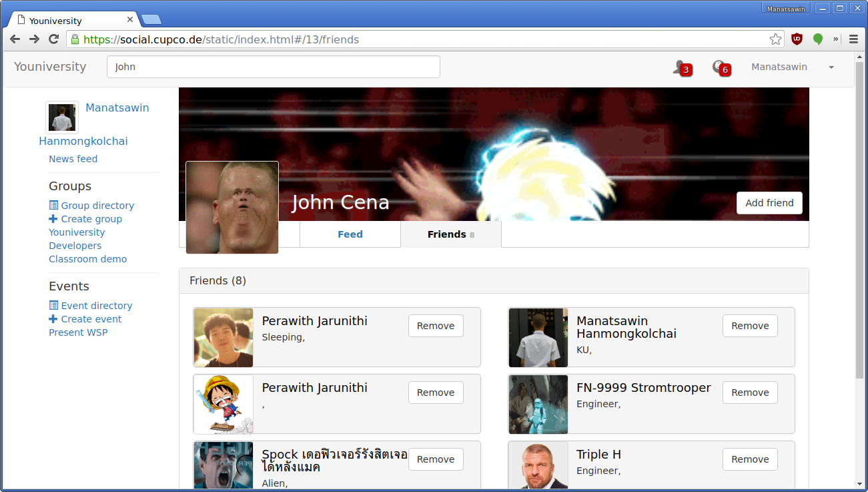Image resolution: width=868 pixels, height=492 pixels.
Task: Click Perawith Jarunithi photo avatar
Action: 224,337
